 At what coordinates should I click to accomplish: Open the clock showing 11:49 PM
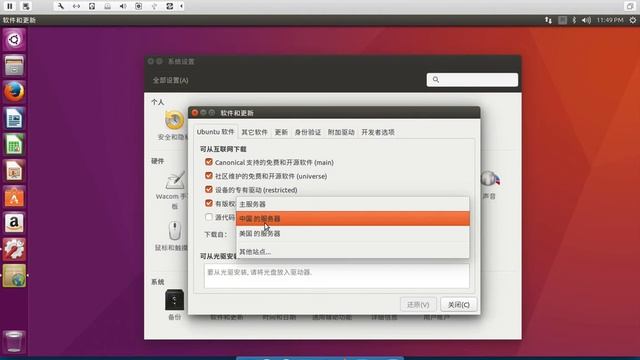(x=610, y=20)
